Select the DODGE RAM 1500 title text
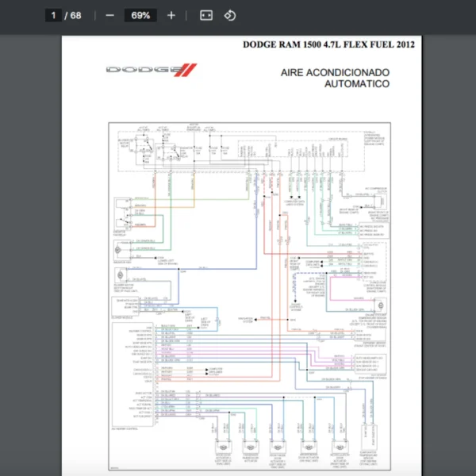This screenshot has width=476, height=476. click(x=328, y=44)
